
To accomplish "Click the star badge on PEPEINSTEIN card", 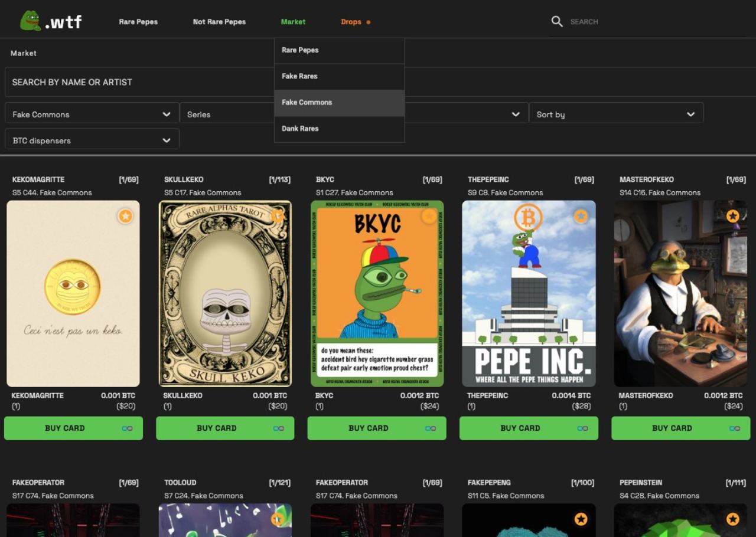I will coord(733,519).
